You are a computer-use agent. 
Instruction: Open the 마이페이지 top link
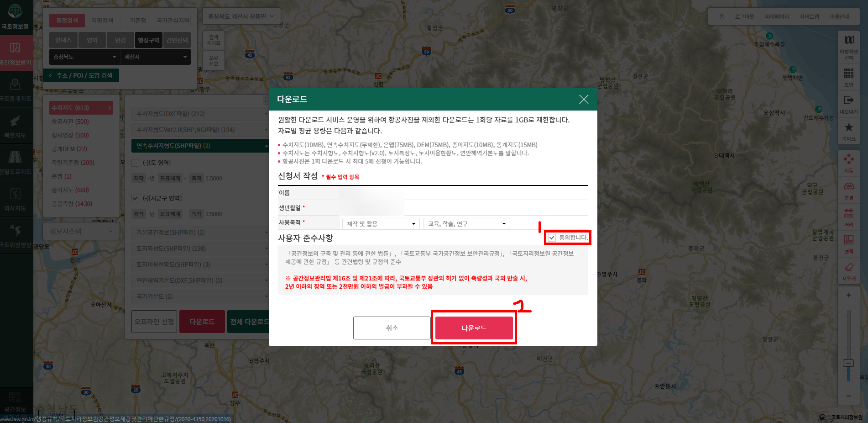coord(777,17)
